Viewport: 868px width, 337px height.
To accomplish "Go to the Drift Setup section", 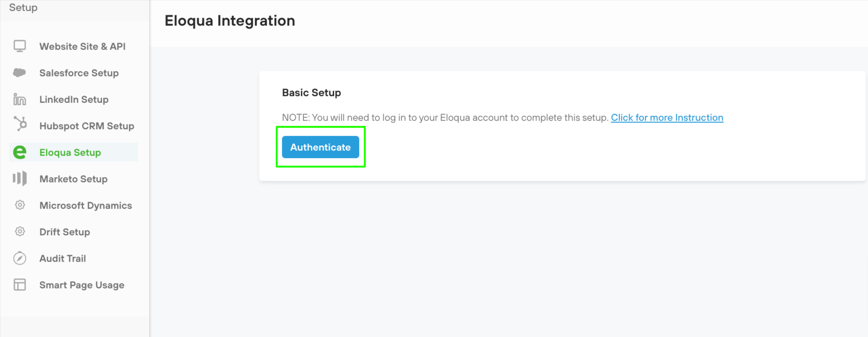I will point(64,231).
